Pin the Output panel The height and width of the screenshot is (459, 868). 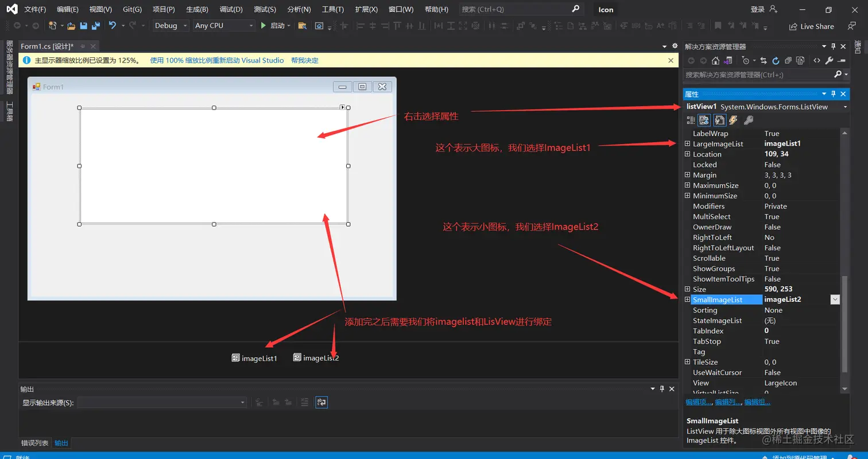point(662,388)
